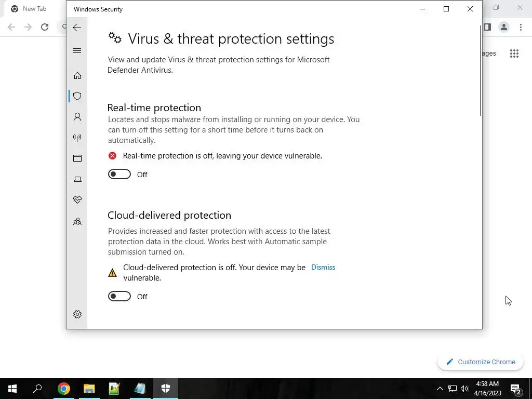Click the yellow warning triangle icon
532x399 pixels.
112,273
